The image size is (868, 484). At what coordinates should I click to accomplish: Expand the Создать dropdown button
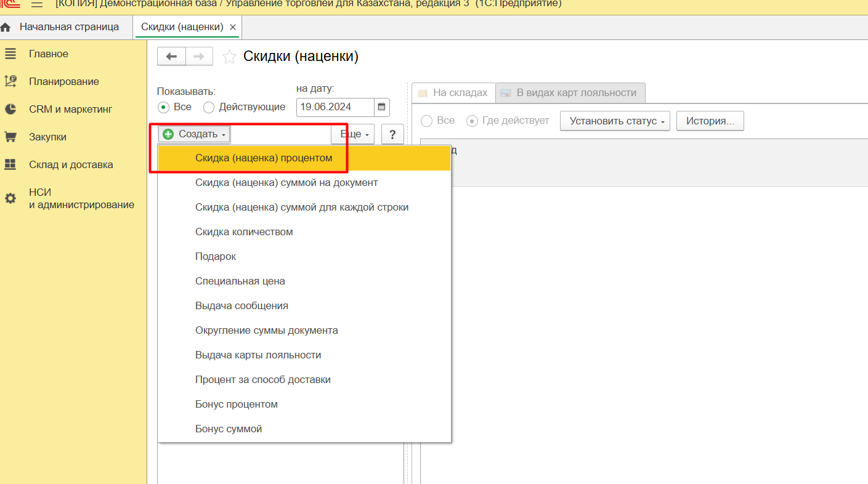tap(194, 134)
